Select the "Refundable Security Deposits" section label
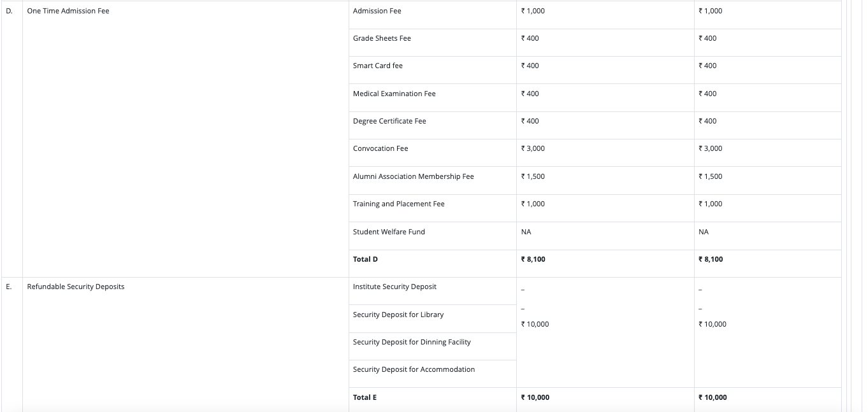The height and width of the screenshot is (412, 868). (x=76, y=287)
